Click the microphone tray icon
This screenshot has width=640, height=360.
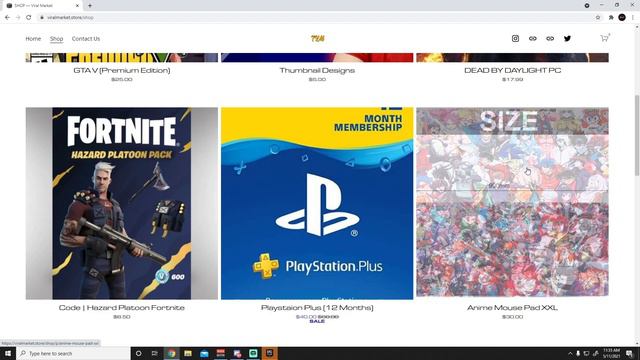pos(578,353)
